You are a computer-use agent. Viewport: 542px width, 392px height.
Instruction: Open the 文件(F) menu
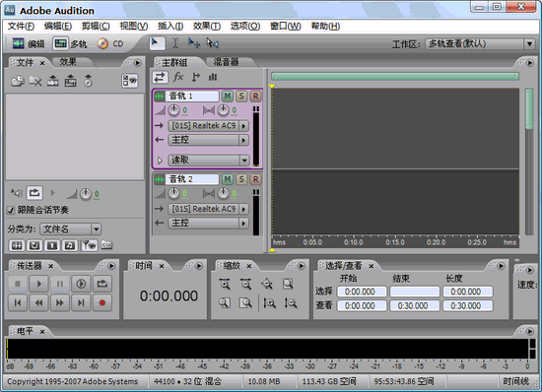tap(21, 27)
